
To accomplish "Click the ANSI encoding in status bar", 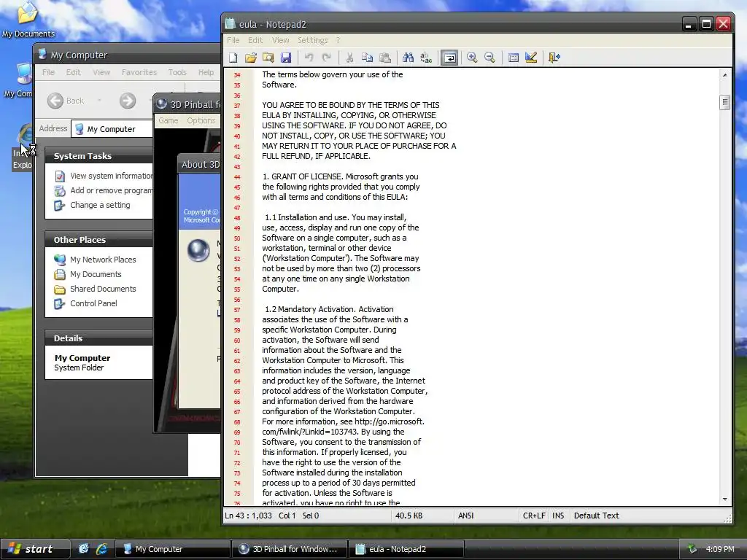I will [466, 516].
